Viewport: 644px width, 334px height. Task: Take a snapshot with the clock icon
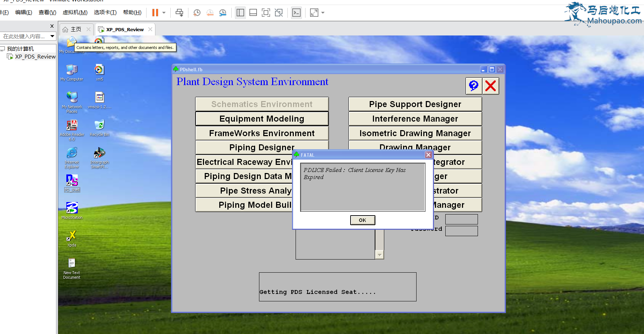pos(197,13)
